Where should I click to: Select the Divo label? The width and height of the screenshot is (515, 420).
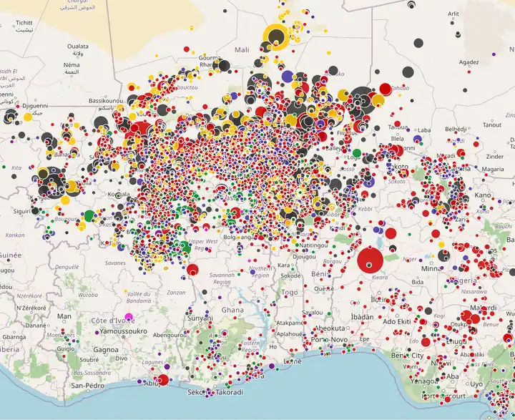click(x=121, y=358)
